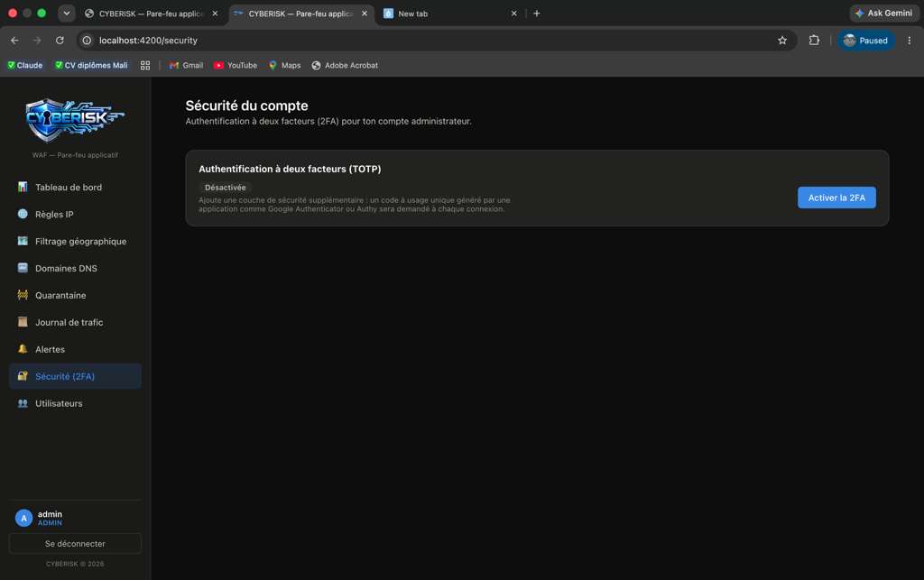Open the Paused profile menu

[865, 40]
